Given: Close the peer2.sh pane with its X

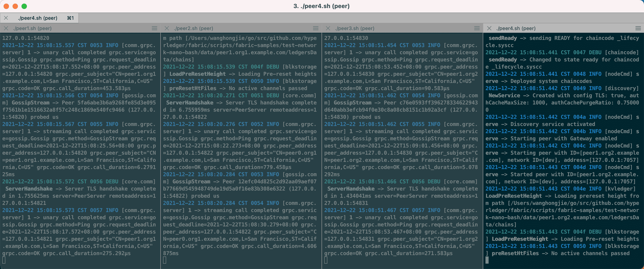Looking at the screenshot, I should click(167, 28).
